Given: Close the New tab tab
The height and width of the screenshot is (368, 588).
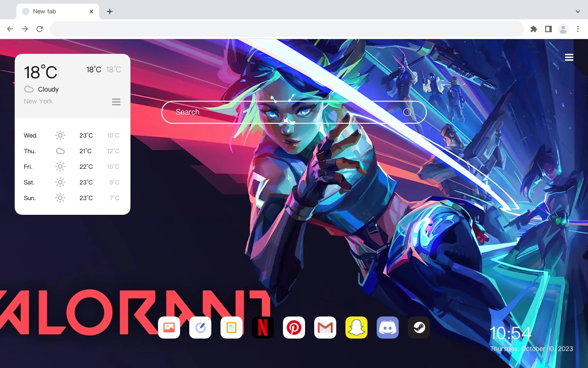Looking at the screenshot, I should coord(91,11).
